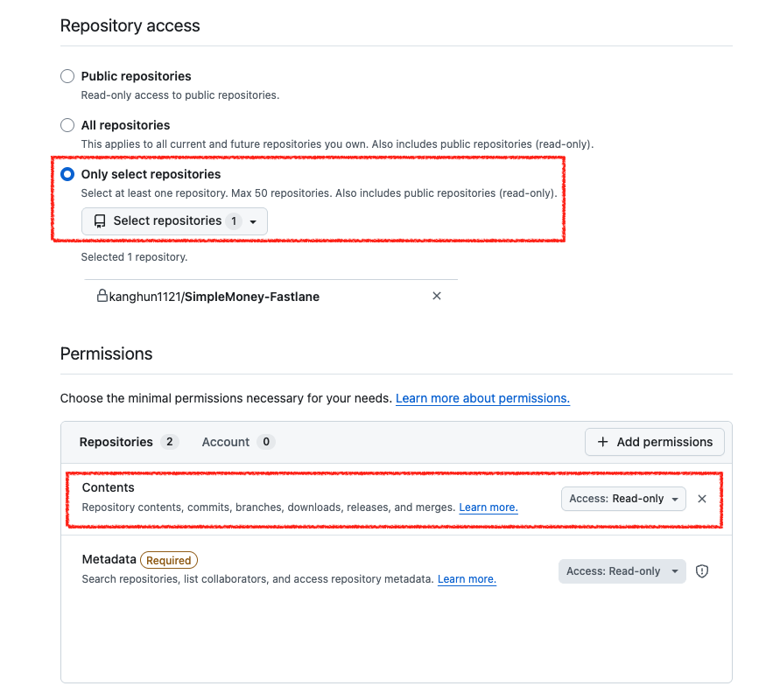Open the Learn more link under Metadata
The height and width of the screenshot is (700, 780).
pos(467,579)
